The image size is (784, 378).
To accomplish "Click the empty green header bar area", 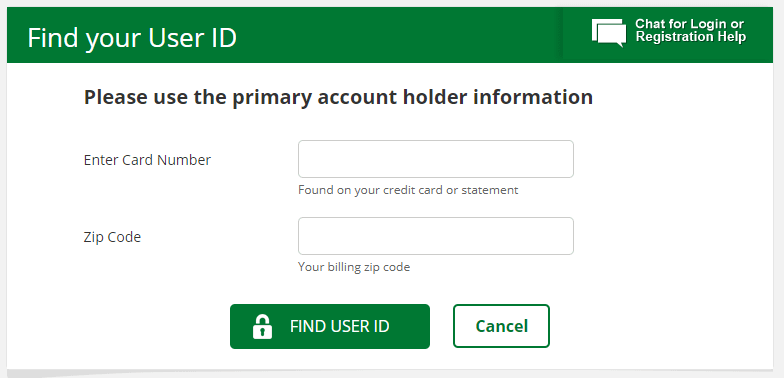I will coord(400,35).
